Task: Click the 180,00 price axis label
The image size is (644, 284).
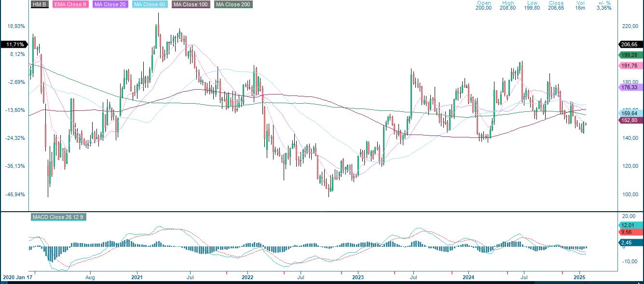Action: (x=630, y=82)
